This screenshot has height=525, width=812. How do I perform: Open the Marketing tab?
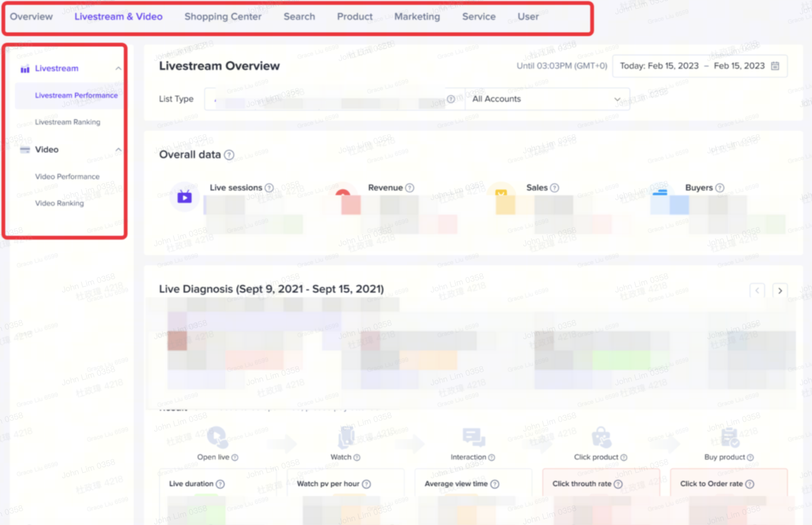pos(417,17)
